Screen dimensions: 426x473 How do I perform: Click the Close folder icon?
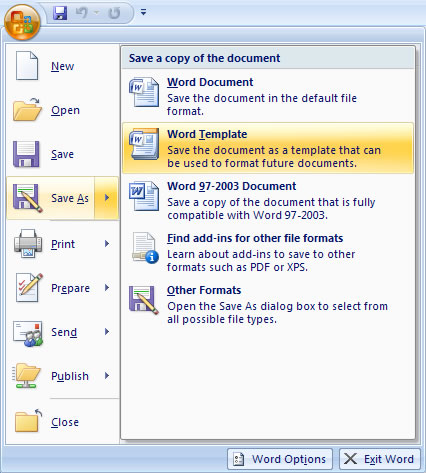[x=28, y=421]
